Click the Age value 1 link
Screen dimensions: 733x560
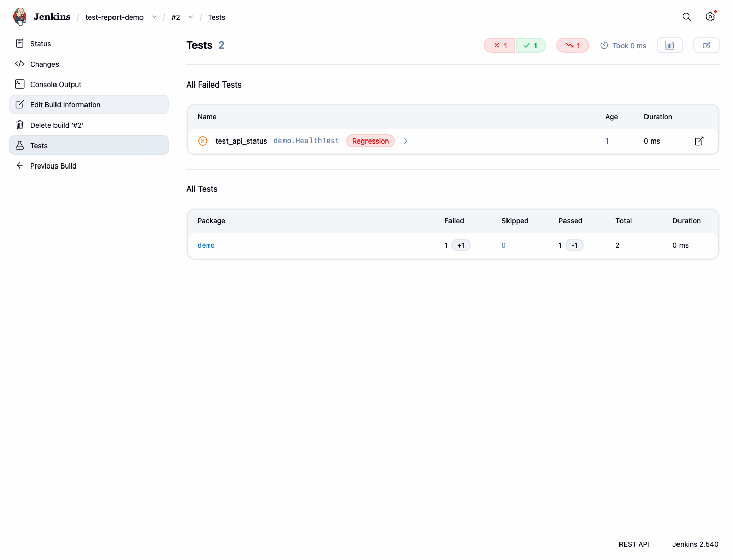pos(607,141)
